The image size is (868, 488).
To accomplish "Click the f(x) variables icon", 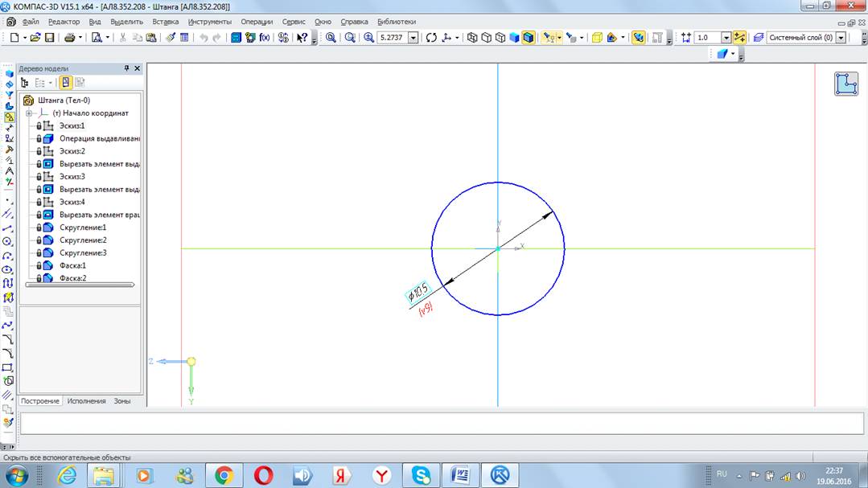I will [x=264, y=38].
